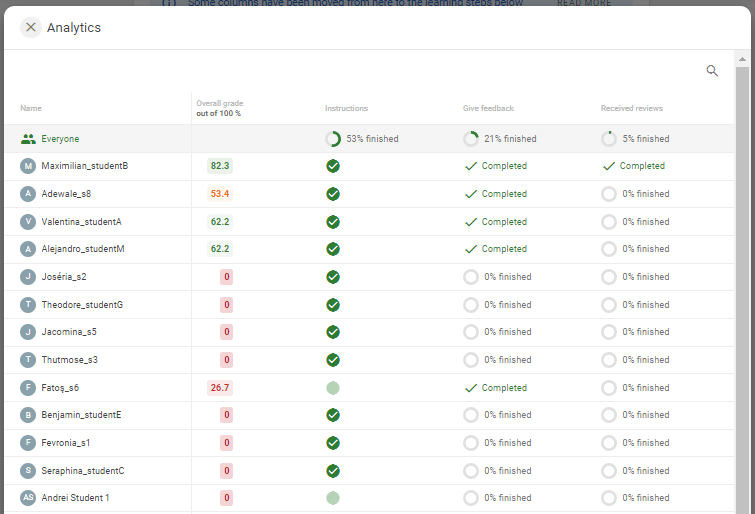Screen dimensions: 755x514
Task: Click Benjamin_studentE's avatar icon
Action: (28, 415)
